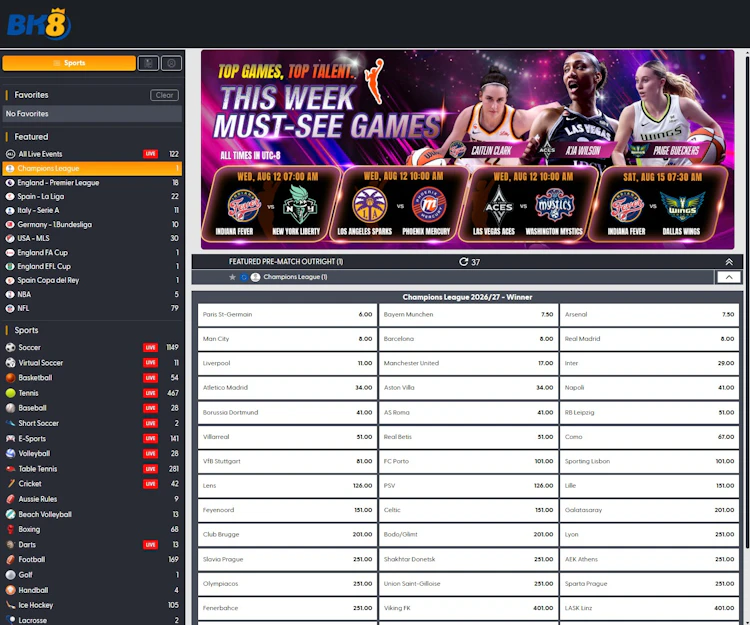Open USA - MLS league

[92, 238]
